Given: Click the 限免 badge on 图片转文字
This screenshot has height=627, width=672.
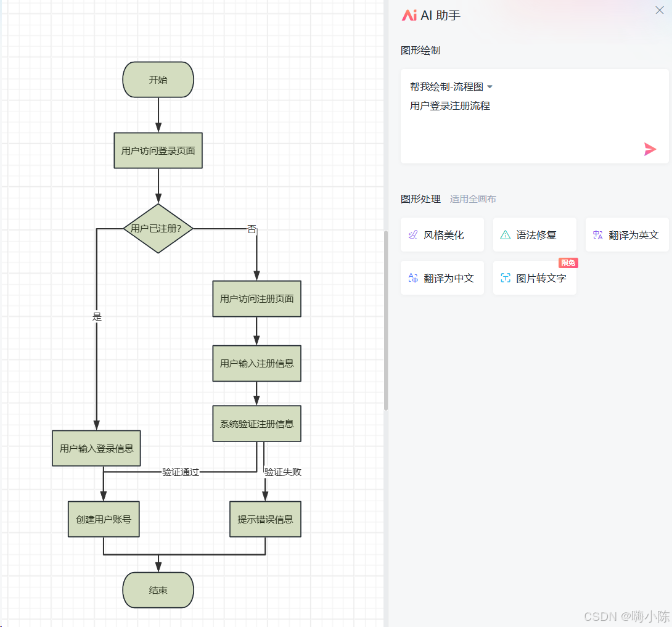Looking at the screenshot, I should 568,263.
